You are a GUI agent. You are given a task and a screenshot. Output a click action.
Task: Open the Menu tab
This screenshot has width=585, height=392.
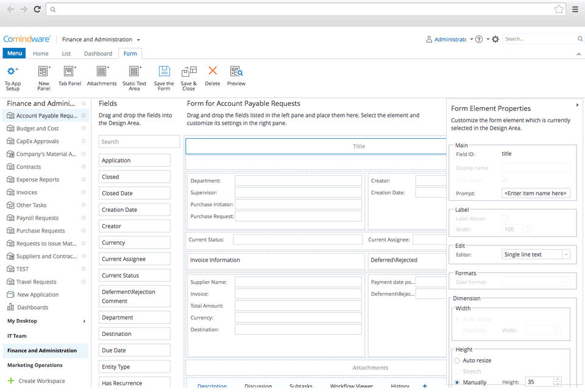15,54
